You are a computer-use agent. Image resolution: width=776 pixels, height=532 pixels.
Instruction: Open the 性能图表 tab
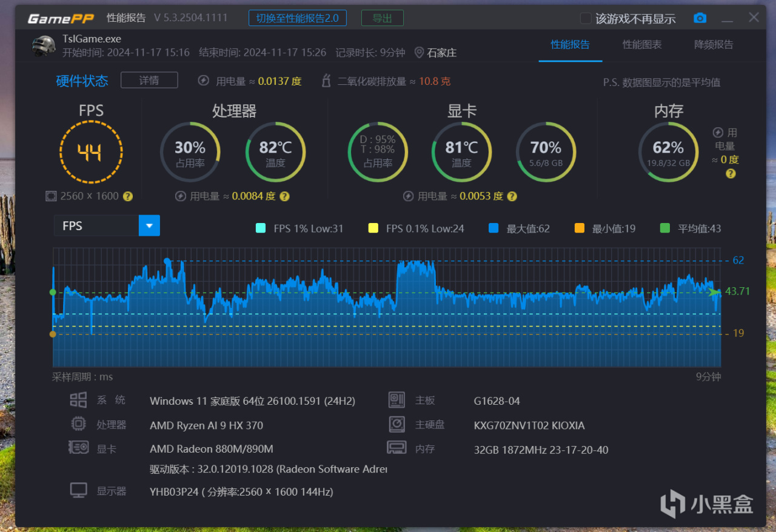tap(642, 44)
